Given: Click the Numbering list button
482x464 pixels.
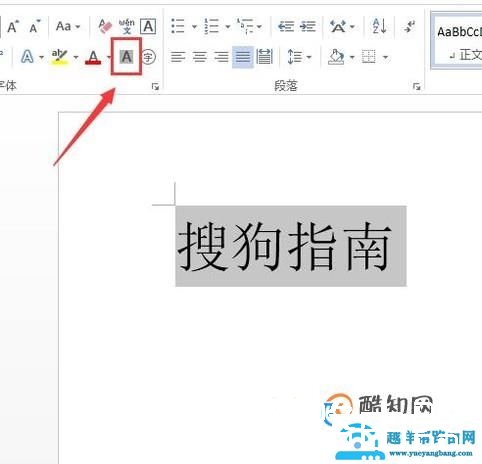Looking at the screenshot, I should 211,26.
